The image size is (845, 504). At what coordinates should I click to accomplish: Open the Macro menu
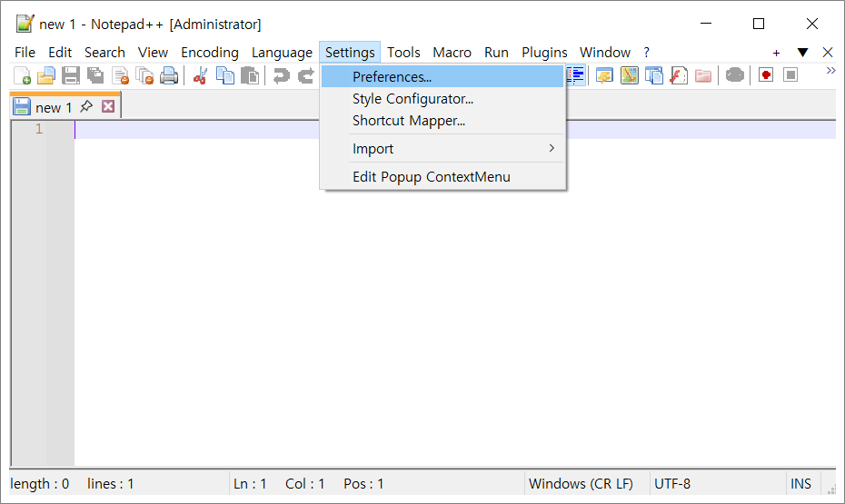tap(452, 53)
